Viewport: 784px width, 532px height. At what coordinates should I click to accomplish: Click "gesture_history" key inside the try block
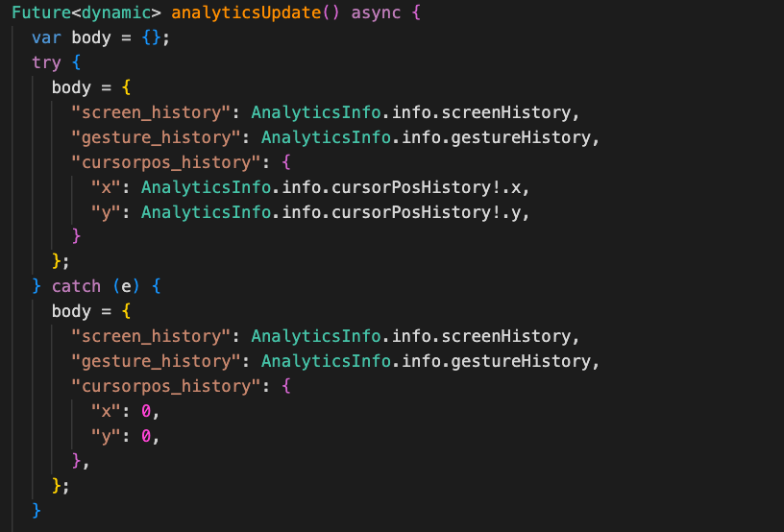tap(156, 137)
